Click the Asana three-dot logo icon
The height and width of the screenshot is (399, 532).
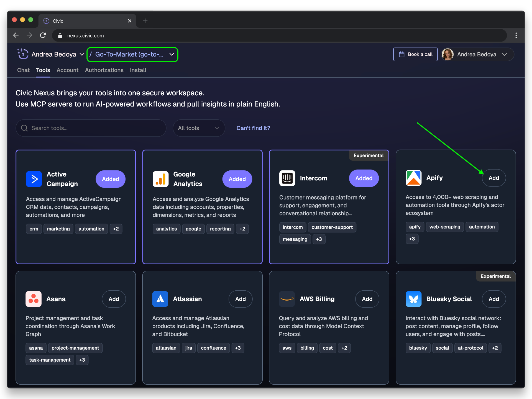[34, 299]
